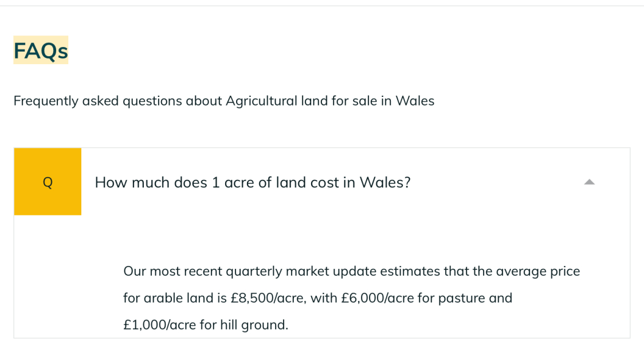Click inside the FAQ answer paragraph

click(344, 298)
